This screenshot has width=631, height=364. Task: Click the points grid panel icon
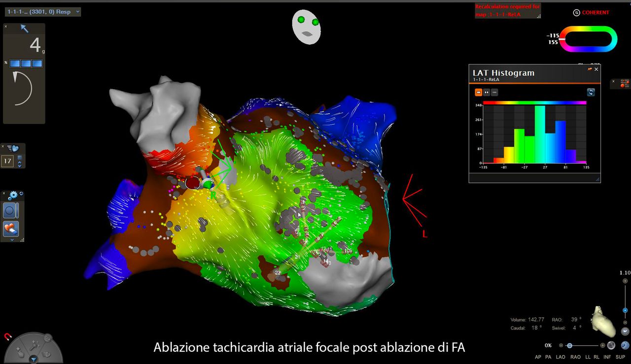[x=625, y=83]
